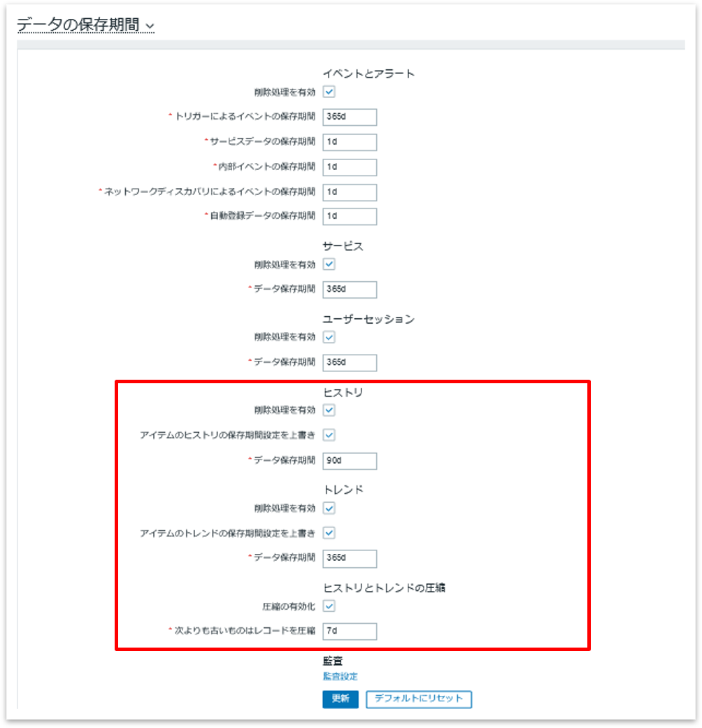Toggle アイテムのヒストリの保存期間設定を上書き checkbox
Image resolution: width=702 pixels, height=728 pixels.
(x=329, y=435)
